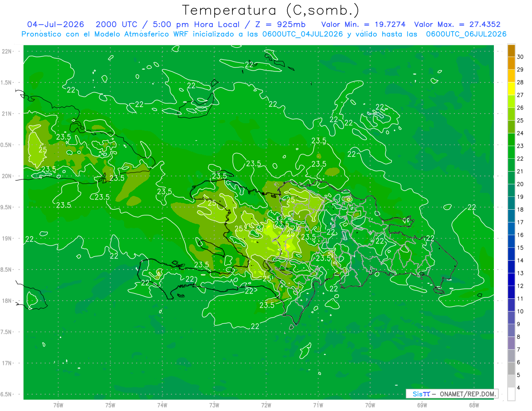Click the "Valor Max. = 27.4352" readout

[458, 24]
